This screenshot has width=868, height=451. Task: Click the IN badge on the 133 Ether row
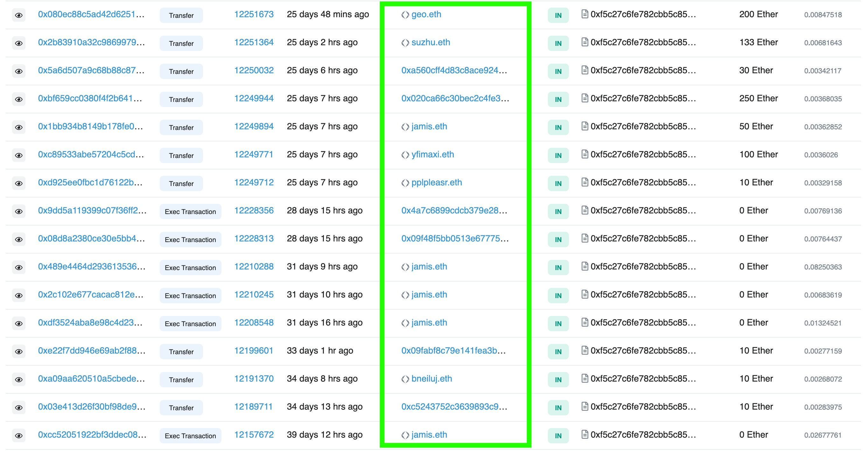click(x=558, y=43)
